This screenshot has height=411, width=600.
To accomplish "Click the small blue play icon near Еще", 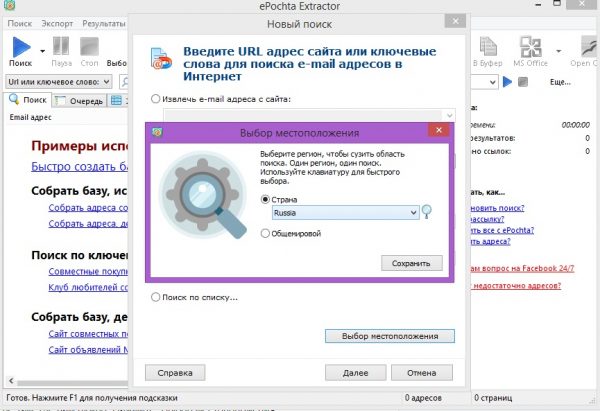I will (507, 82).
